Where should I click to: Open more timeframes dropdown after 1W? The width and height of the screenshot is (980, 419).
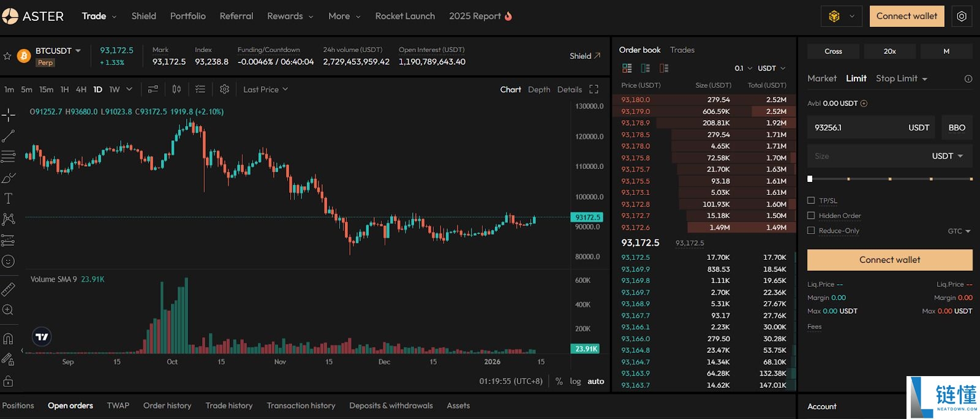[129, 89]
